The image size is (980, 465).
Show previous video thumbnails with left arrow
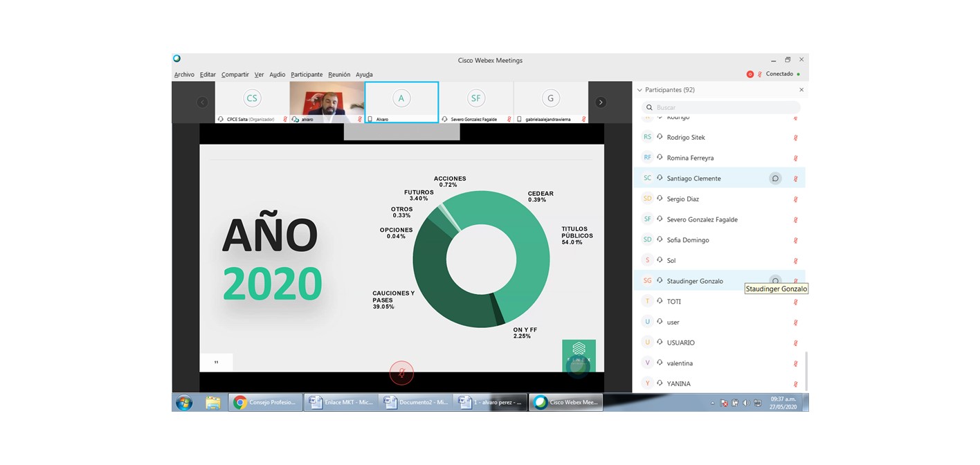click(202, 102)
